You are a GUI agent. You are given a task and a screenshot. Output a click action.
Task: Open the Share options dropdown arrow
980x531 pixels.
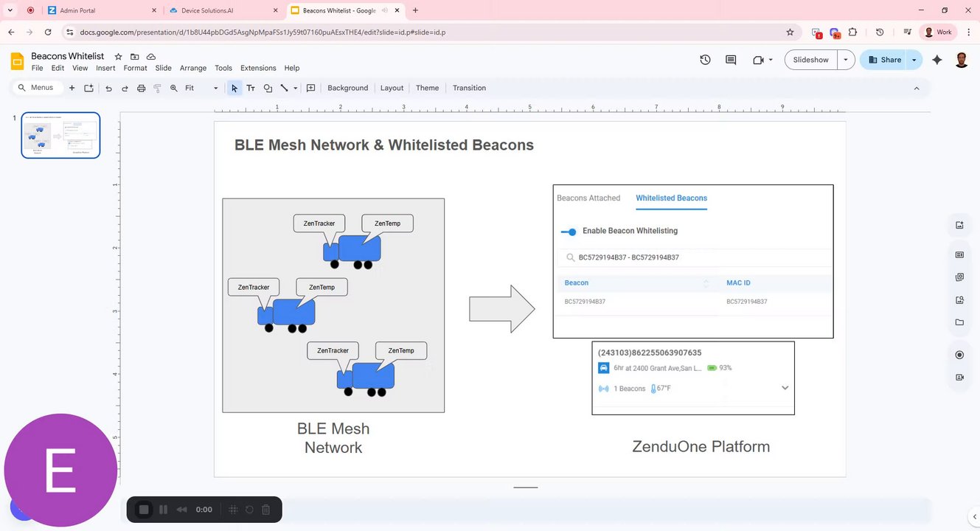point(914,60)
